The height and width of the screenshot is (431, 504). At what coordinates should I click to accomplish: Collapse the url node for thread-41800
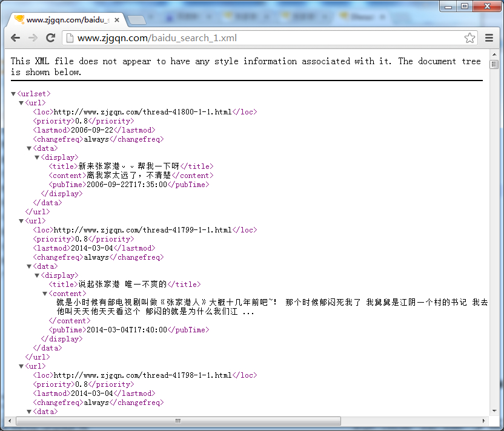[x=21, y=103]
